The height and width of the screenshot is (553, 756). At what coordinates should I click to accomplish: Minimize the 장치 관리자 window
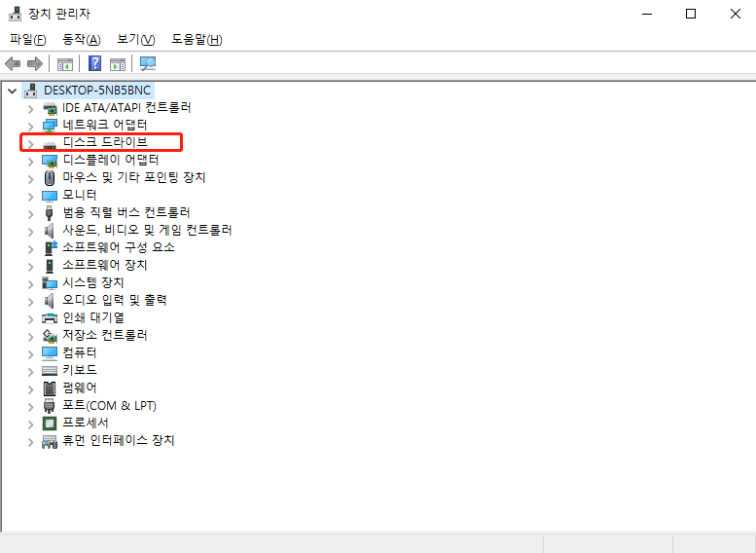pyautogui.click(x=647, y=14)
